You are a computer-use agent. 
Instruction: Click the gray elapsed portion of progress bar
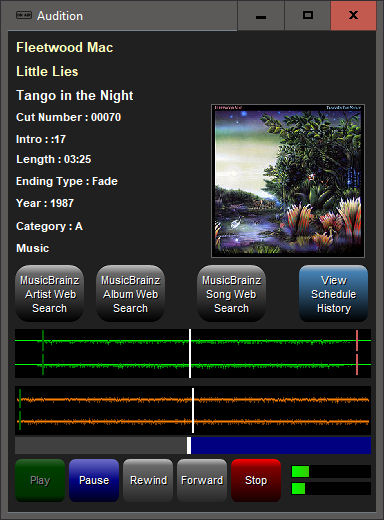(x=101, y=445)
